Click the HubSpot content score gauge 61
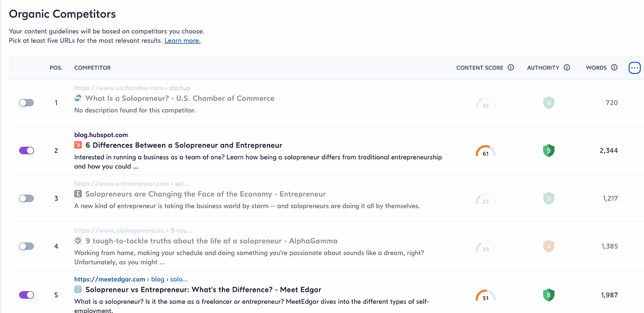This screenshot has width=644, height=313. (486, 151)
